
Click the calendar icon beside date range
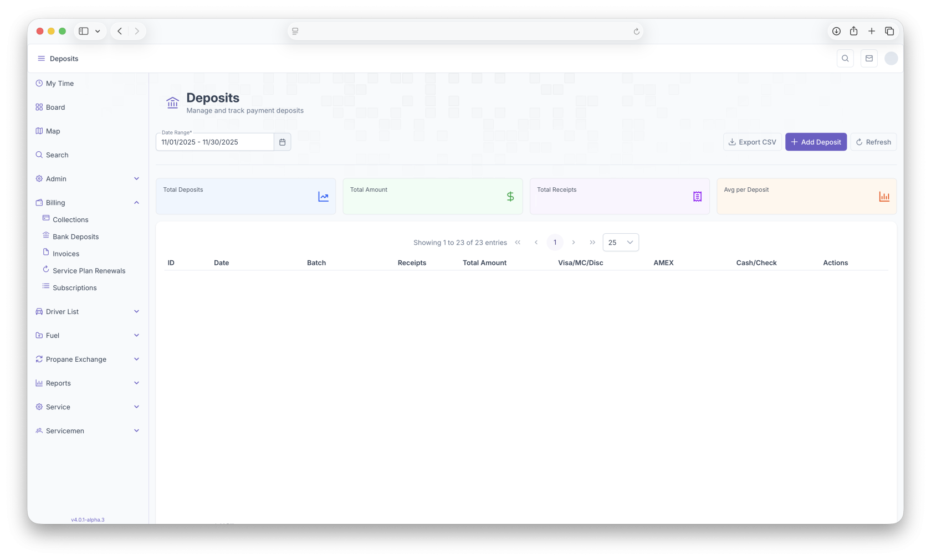pos(282,142)
